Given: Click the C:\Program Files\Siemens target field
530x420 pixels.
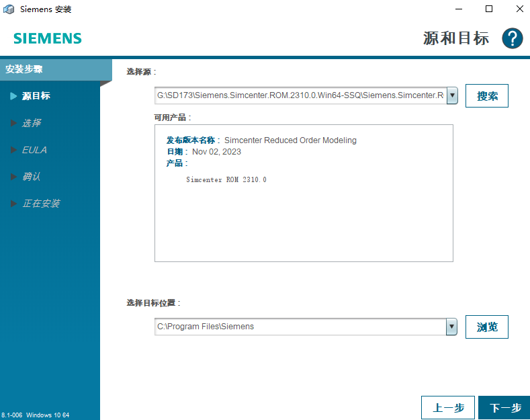Looking at the screenshot, I should (300, 327).
